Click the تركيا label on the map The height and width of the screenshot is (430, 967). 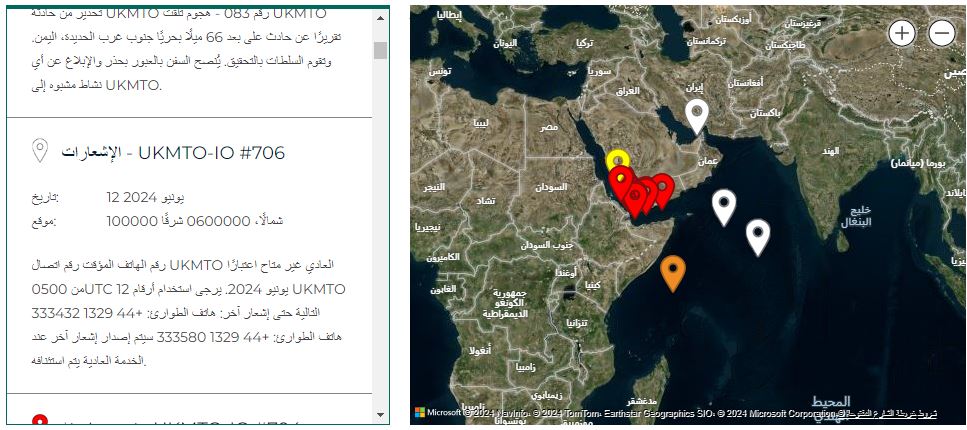584,44
